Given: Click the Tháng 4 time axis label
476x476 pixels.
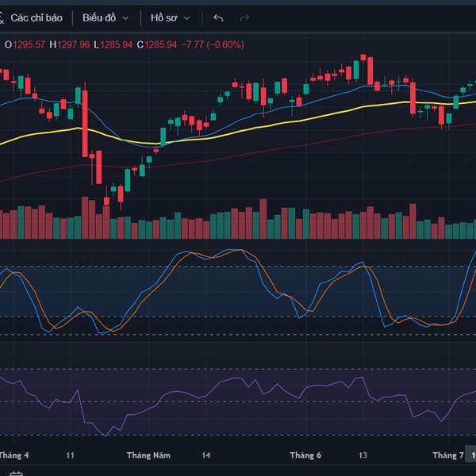Looking at the screenshot, I should click(x=14, y=455).
